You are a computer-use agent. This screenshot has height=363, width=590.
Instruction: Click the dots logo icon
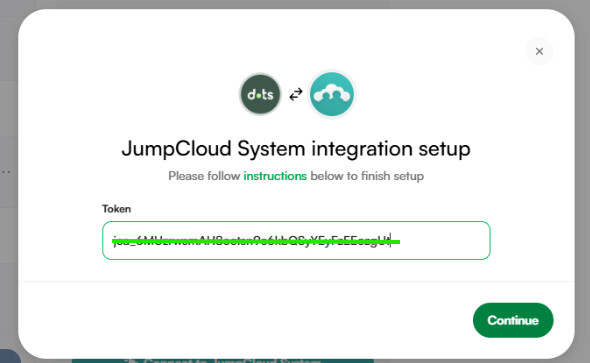point(260,94)
